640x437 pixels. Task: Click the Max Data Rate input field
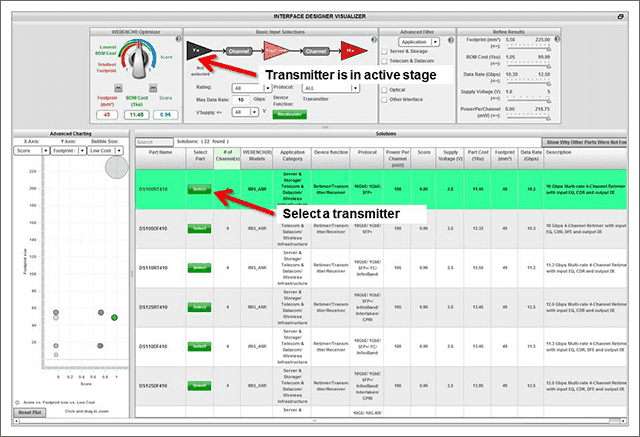coord(245,100)
